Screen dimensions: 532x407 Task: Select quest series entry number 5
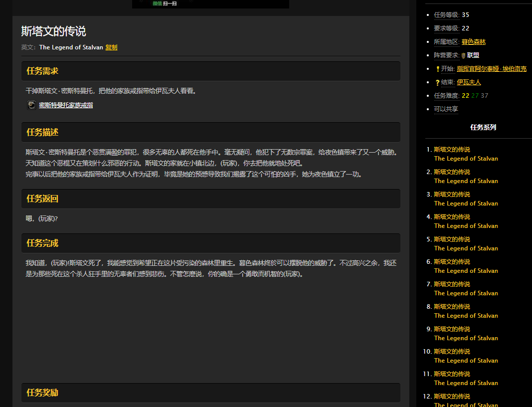(x=452, y=239)
